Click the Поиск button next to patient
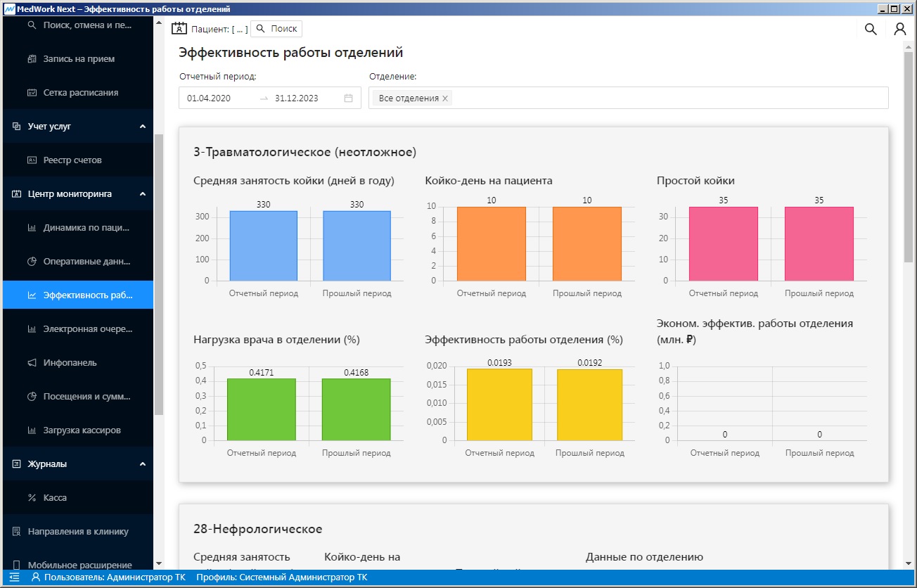The image size is (917, 588). 276,29
